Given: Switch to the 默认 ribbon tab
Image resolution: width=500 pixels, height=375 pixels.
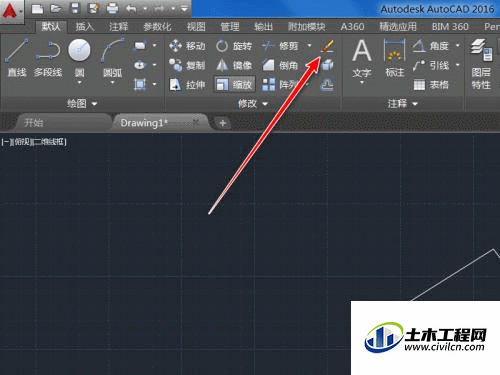Looking at the screenshot, I should point(51,27).
